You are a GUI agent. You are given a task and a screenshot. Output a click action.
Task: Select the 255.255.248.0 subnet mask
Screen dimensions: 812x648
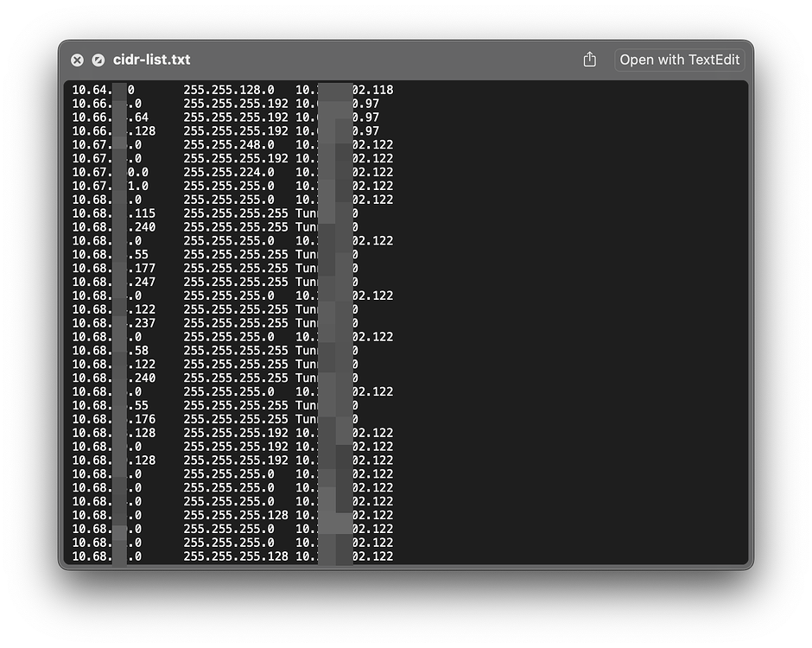point(229,145)
